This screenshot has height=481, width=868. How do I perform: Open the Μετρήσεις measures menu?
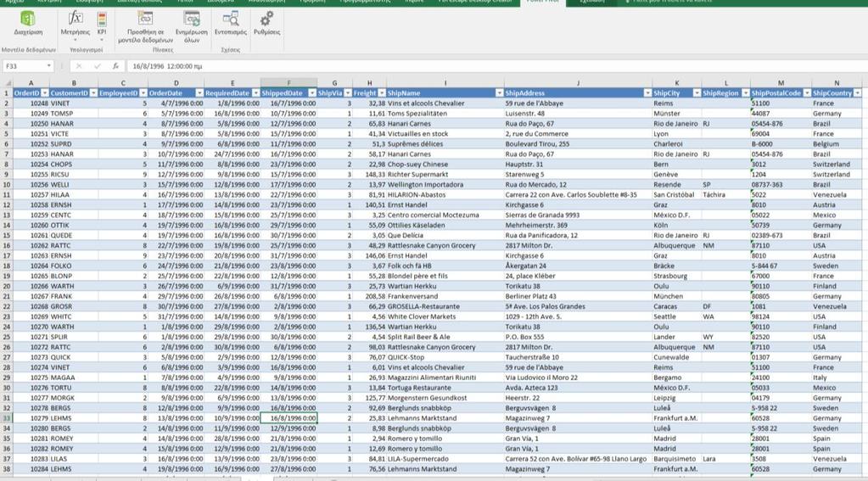(76, 25)
